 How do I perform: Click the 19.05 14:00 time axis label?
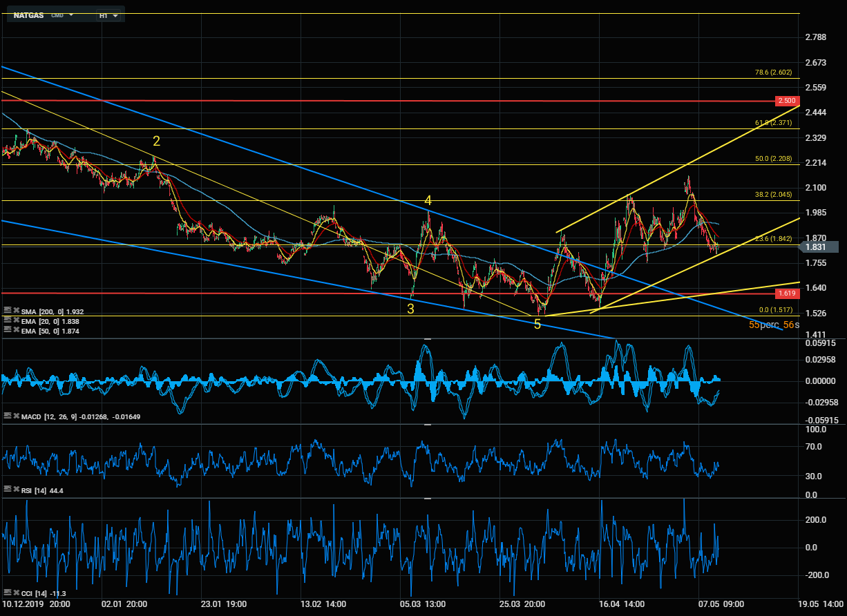(x=821, y=604)
